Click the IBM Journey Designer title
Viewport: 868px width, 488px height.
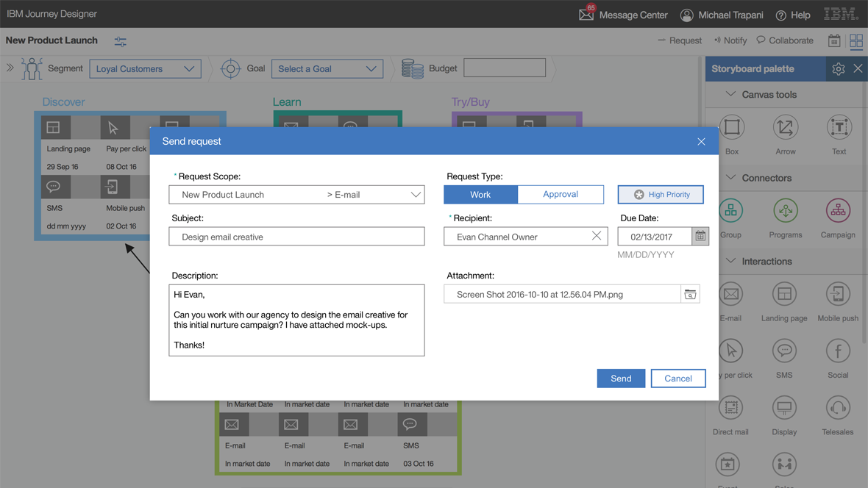click(x=52, y=13)
